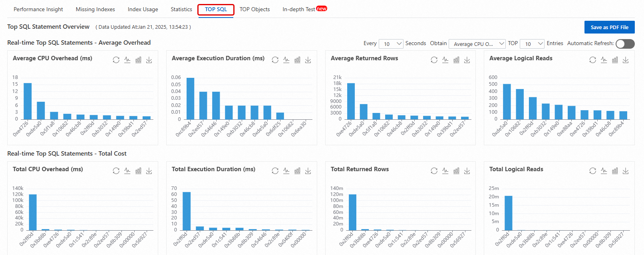The width and height of the screenshot is (644, 255).
Task: Show Total Execution Duration as line chart
Action: click(x=286, y=171)
